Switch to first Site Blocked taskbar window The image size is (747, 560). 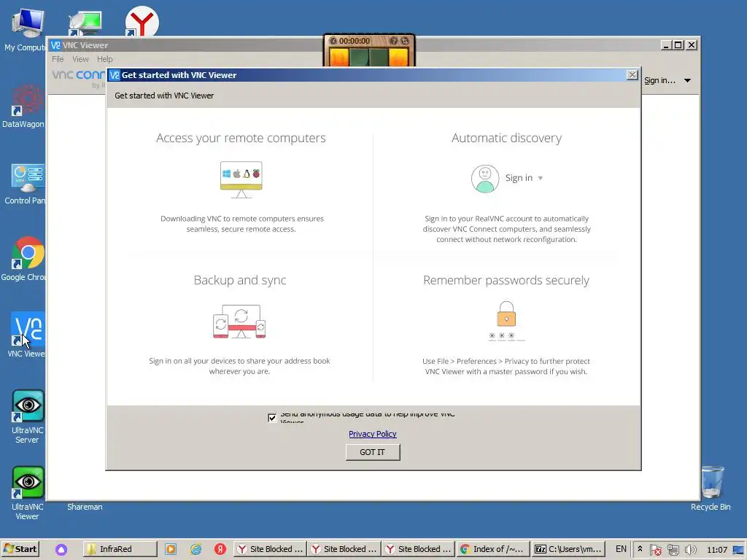270,549
